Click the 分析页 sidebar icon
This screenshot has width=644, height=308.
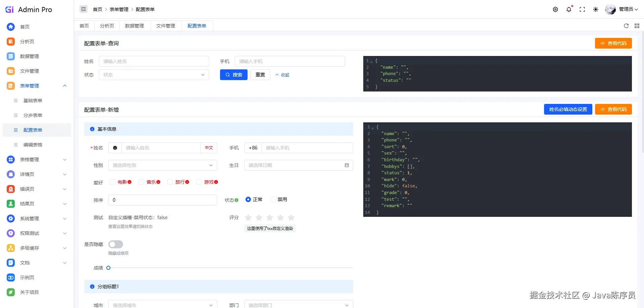pyautogui.click(x=11, y=42)
